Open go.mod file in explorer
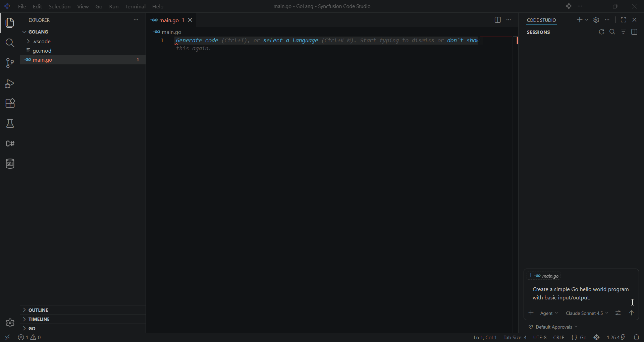The height and width of the screenshot is (342, 644). 83,51
